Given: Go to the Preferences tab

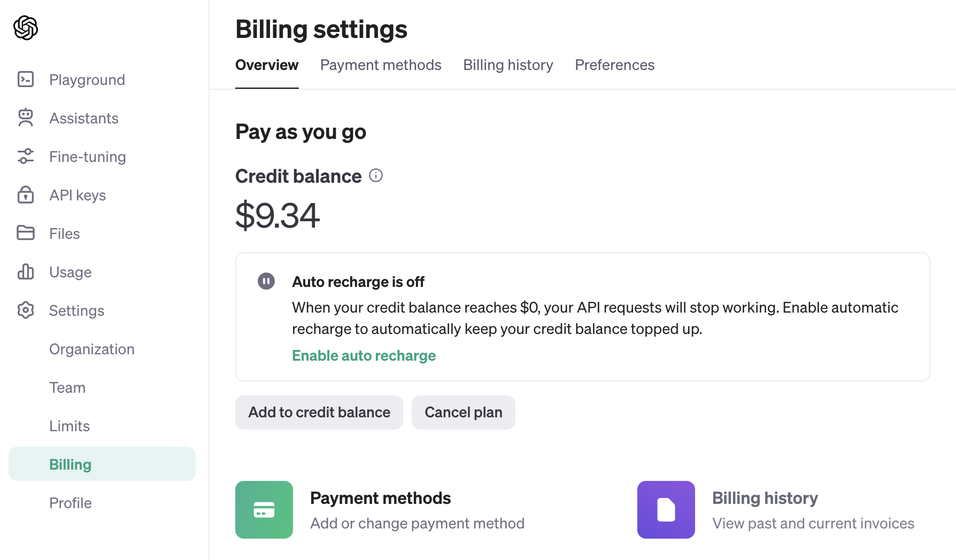Looking at the screenshot, I should point(614,65).
